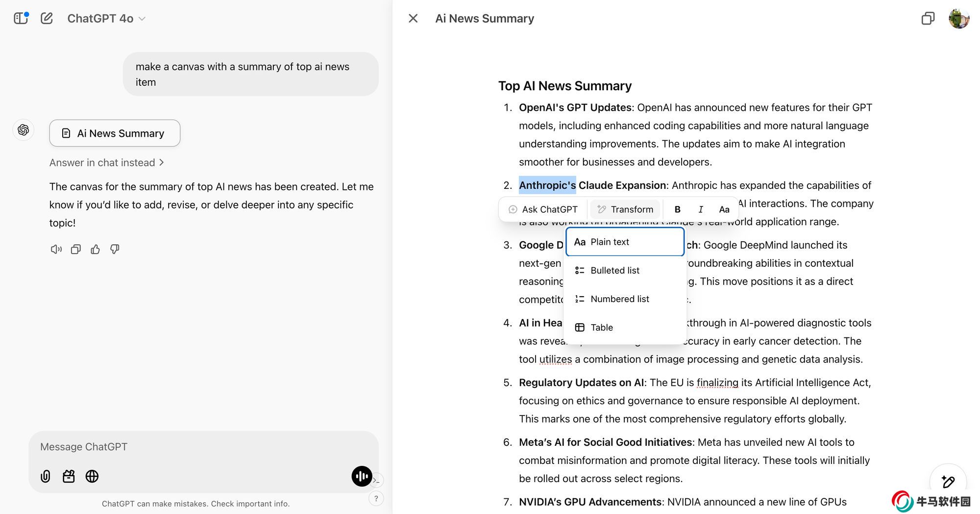Give a thumbs down to the response
Screen dimensions: 980x514
[115, 249]
